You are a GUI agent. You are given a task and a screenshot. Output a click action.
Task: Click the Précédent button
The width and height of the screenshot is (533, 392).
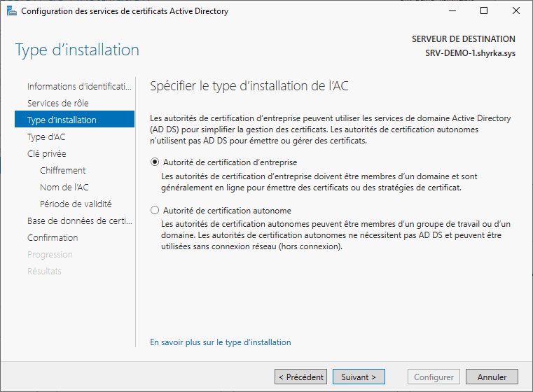300,377
